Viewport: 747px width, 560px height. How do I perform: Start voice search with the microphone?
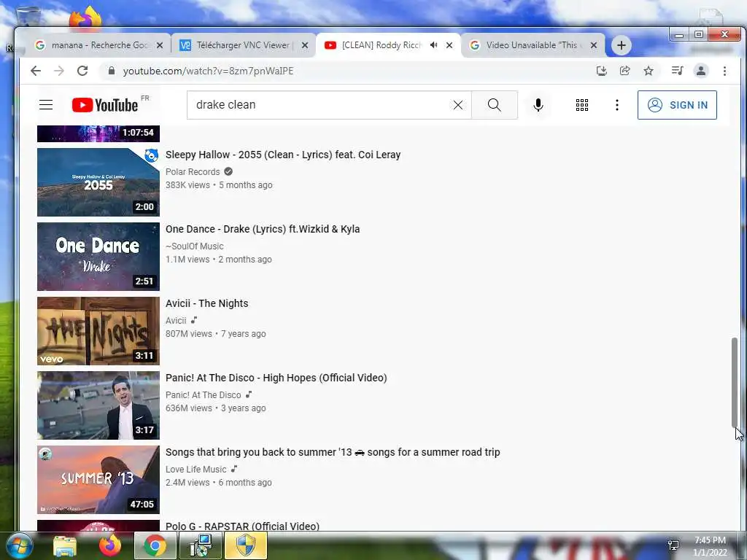click(x=538, y=105)
